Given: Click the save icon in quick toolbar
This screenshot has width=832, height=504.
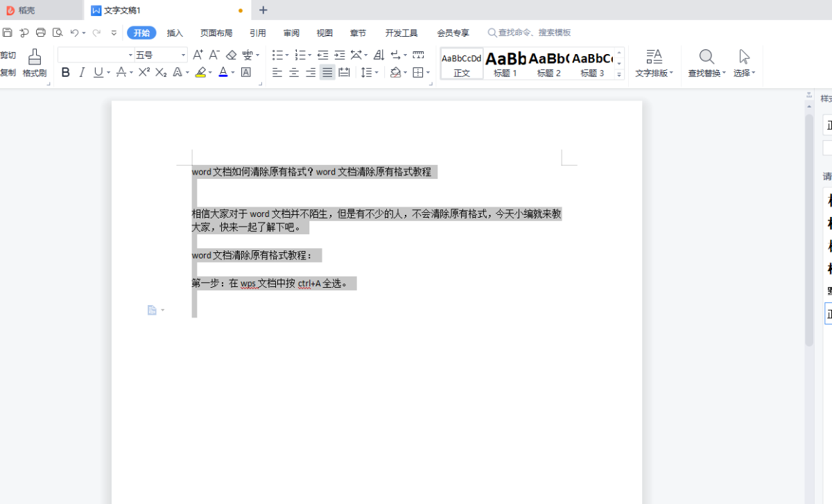Looking at the screenshot, I should 8,33.
